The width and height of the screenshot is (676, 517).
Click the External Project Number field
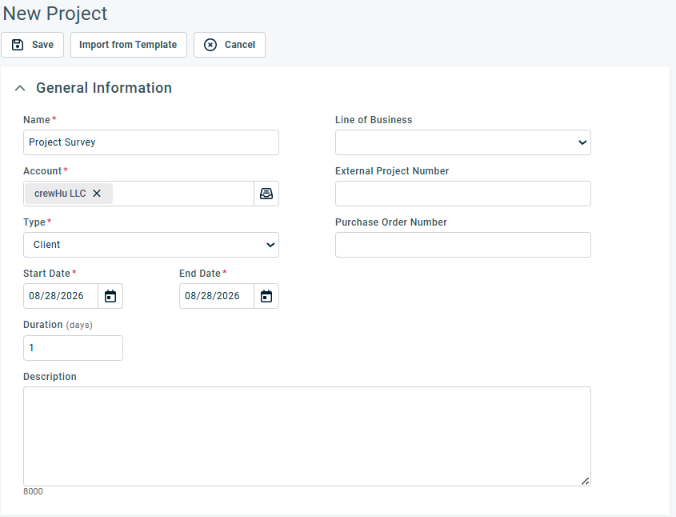point(463,194)
